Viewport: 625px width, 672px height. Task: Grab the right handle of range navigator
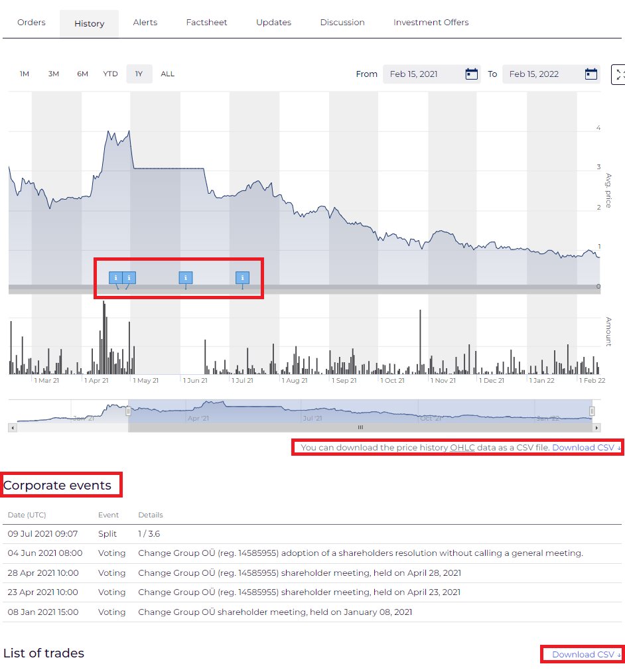(592, 411)
